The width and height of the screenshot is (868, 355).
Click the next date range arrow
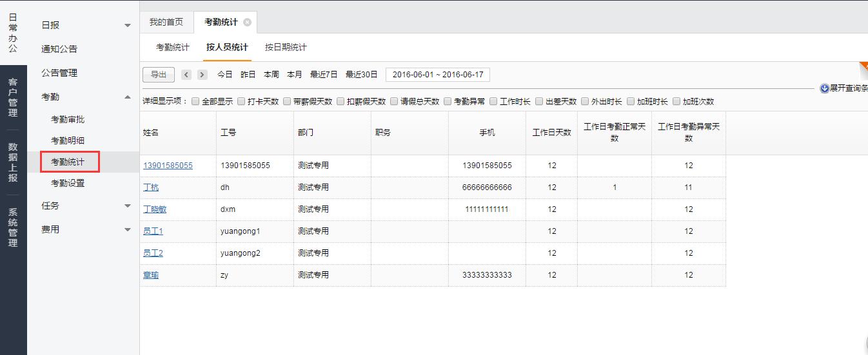tap(202, 75)
